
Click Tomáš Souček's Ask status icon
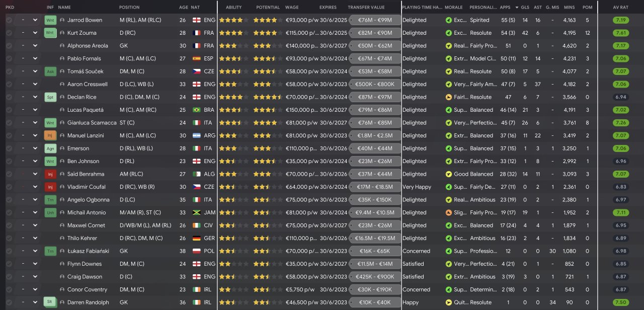pyautogui.click(x=50, y=71)
